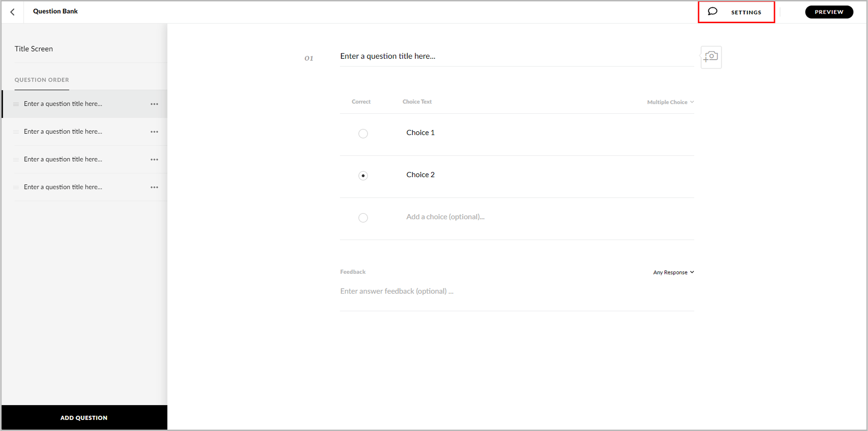Viewport: 868px width, 431px height.
Task: Open the ellipsis menu on the fourth question
Action: [x=154, y=187]
